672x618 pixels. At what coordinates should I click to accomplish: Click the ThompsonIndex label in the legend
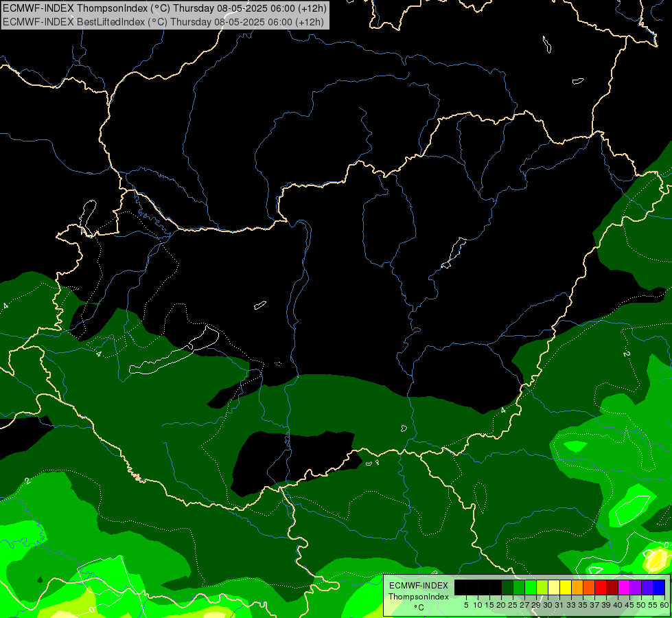[x=419, y=597]
